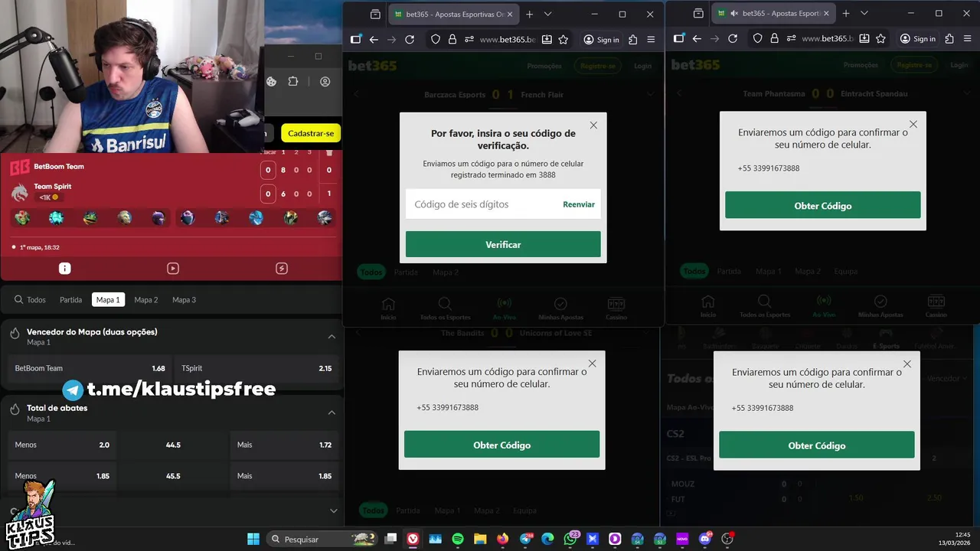Viewport: 980px width, 551px height.
Task: Open Firefox View icon in right browser window
Action: pos(698,14)
